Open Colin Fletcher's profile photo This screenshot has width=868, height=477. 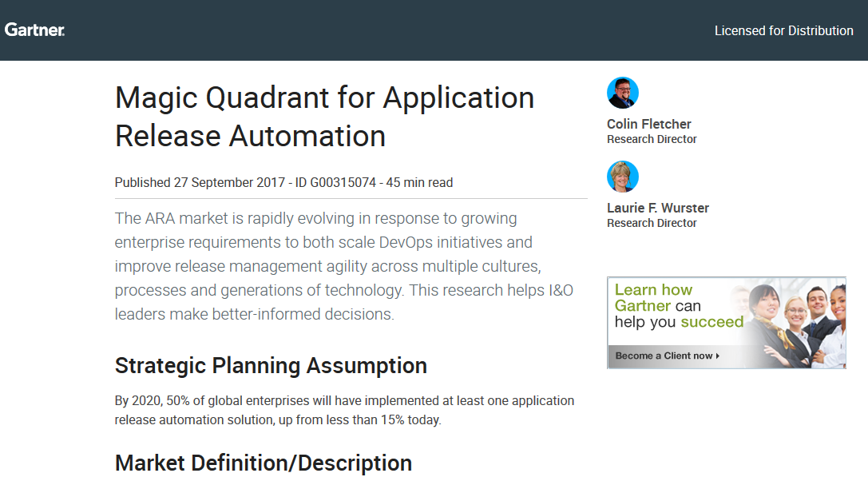point(623,93)
